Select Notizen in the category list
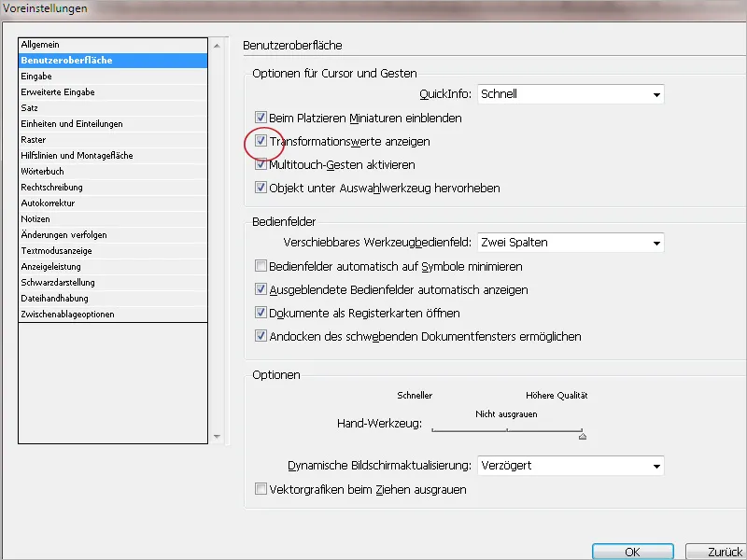 pos(113,219)
